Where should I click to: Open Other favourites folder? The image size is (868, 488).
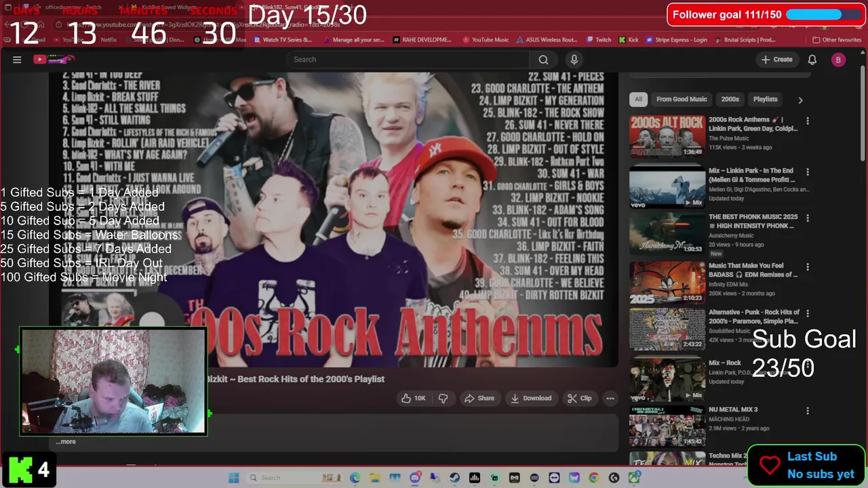pos(837,40)
